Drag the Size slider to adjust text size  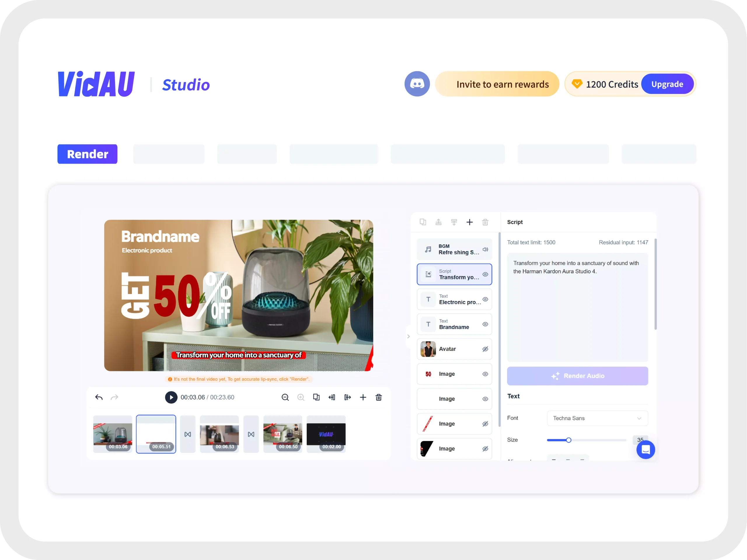(568, 440)
